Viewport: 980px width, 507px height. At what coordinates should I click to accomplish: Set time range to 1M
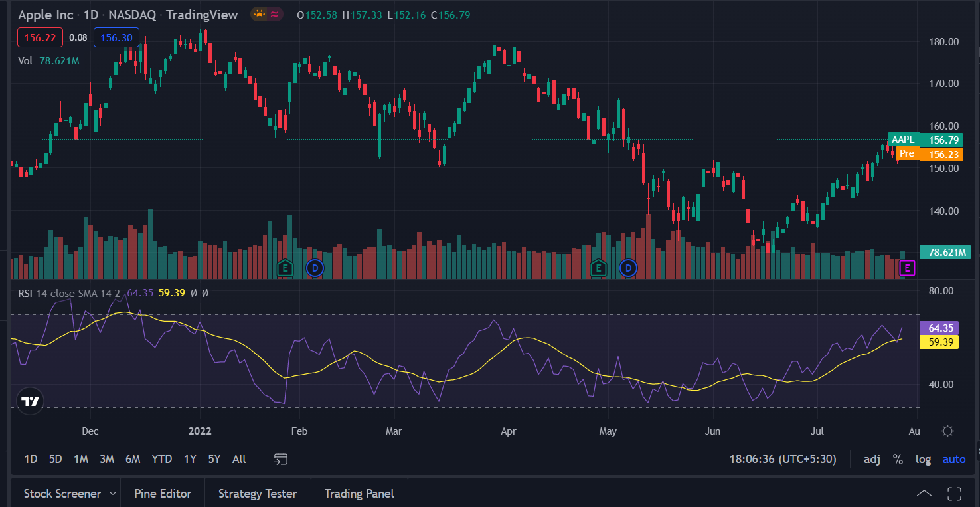81,459
